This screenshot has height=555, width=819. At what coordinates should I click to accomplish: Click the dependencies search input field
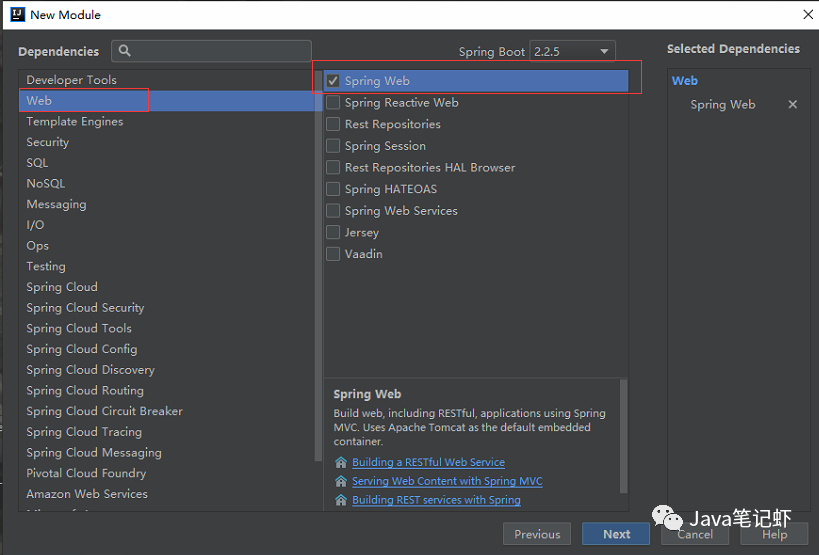212,51
